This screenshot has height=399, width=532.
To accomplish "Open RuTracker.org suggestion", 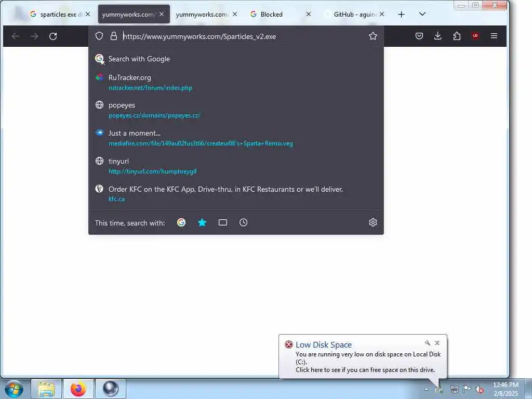I will (x=236, y=83).
